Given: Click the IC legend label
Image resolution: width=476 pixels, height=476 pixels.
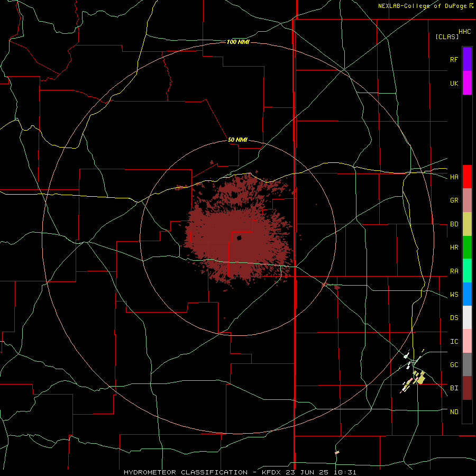Looking at the screenshot, I should pyautogui.click(x=454, y=342).
